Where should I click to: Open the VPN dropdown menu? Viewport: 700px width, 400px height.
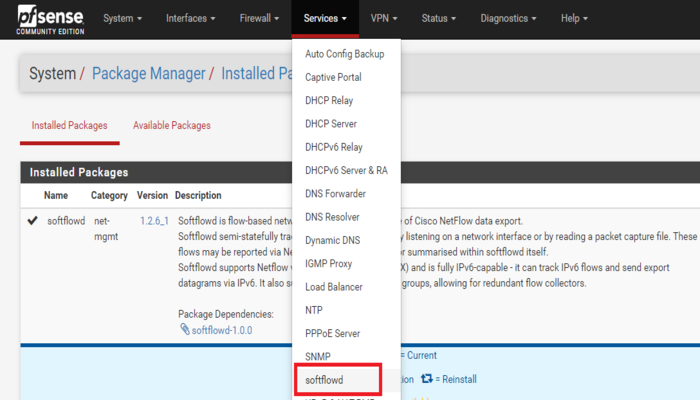tap(384, 18)
